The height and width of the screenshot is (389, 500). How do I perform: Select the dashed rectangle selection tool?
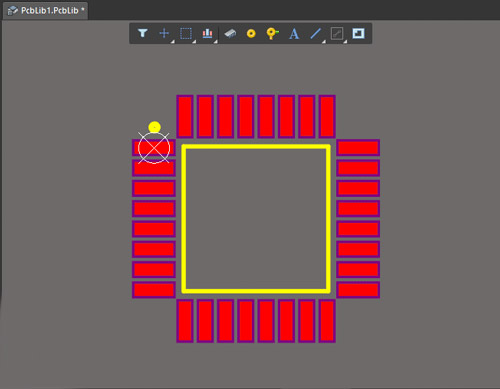pos(186,33)
